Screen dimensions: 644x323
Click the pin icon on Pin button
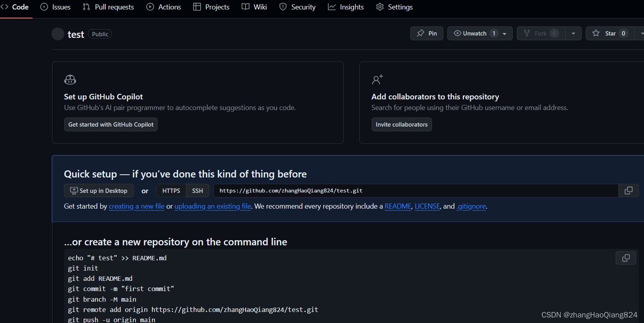pyautogui.click(x=421, y=34)
